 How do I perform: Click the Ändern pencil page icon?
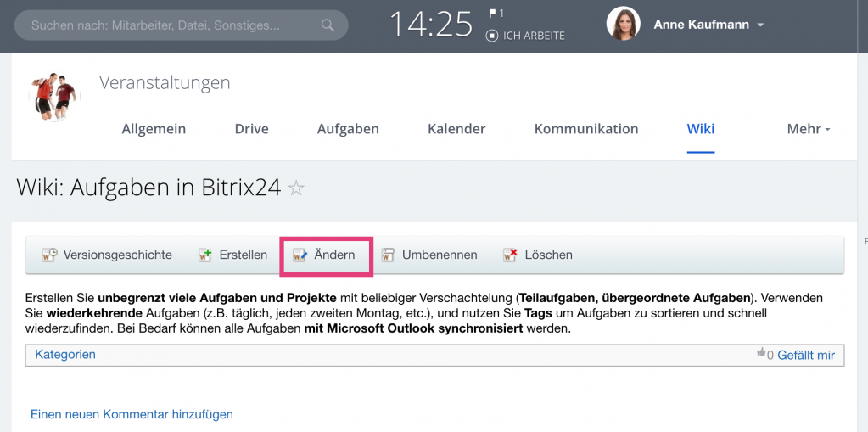(300, 255)
